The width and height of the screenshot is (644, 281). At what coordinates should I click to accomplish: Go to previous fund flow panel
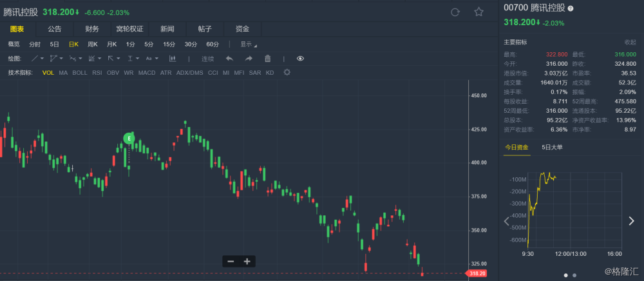(507, 221)
